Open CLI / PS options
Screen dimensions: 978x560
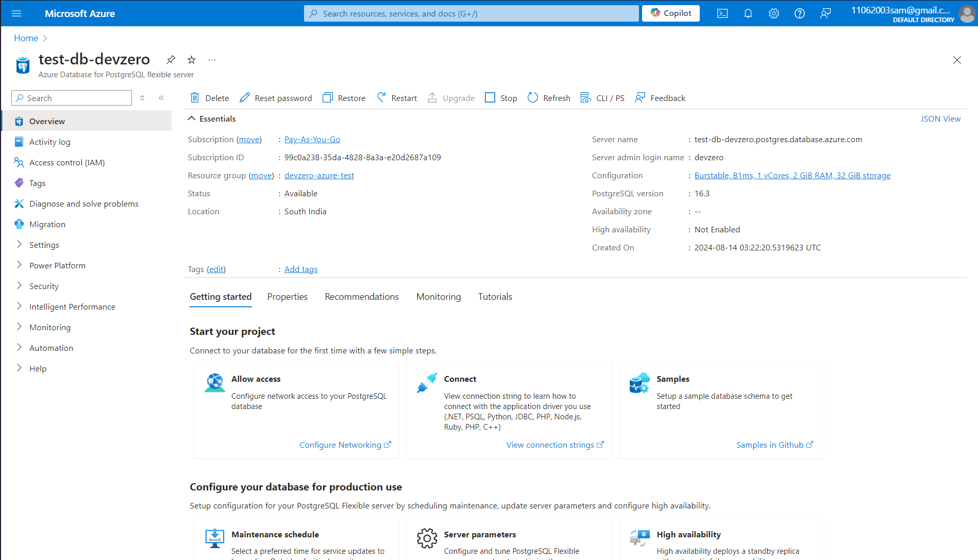[x=602, y=97]
